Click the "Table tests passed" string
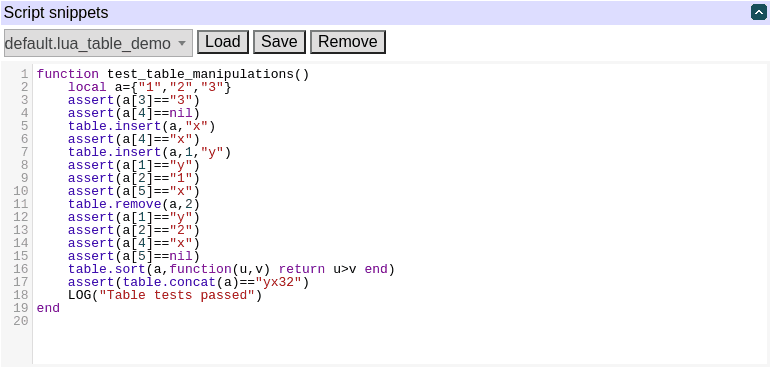 [x=177, y=295]
